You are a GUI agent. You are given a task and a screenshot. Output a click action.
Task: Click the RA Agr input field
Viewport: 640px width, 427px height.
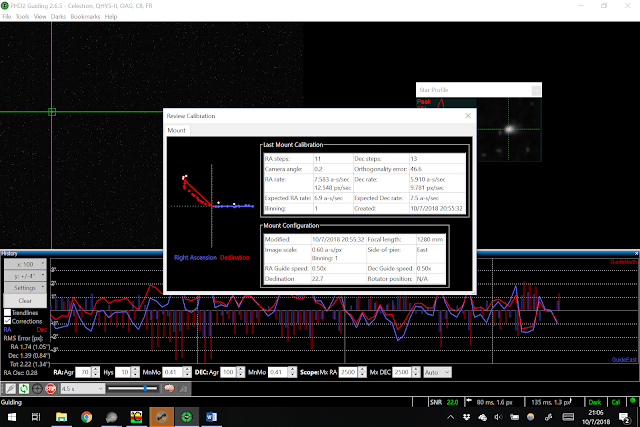coord(84,372)
